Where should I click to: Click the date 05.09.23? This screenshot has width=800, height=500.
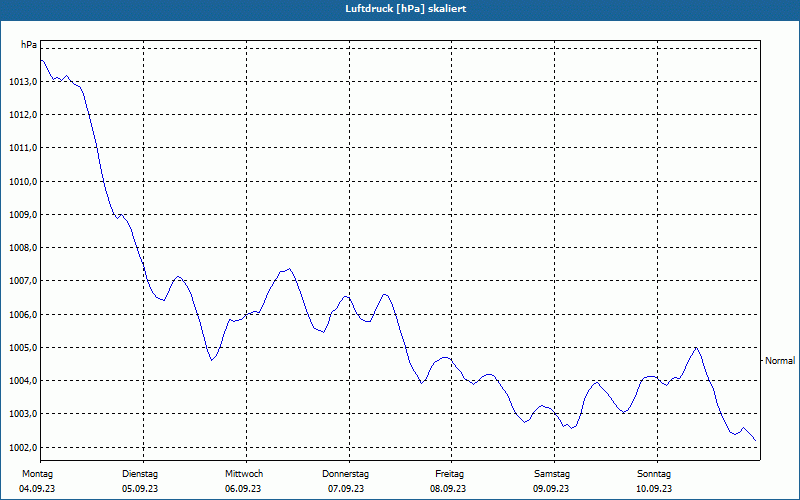click(x=140, y=489)
